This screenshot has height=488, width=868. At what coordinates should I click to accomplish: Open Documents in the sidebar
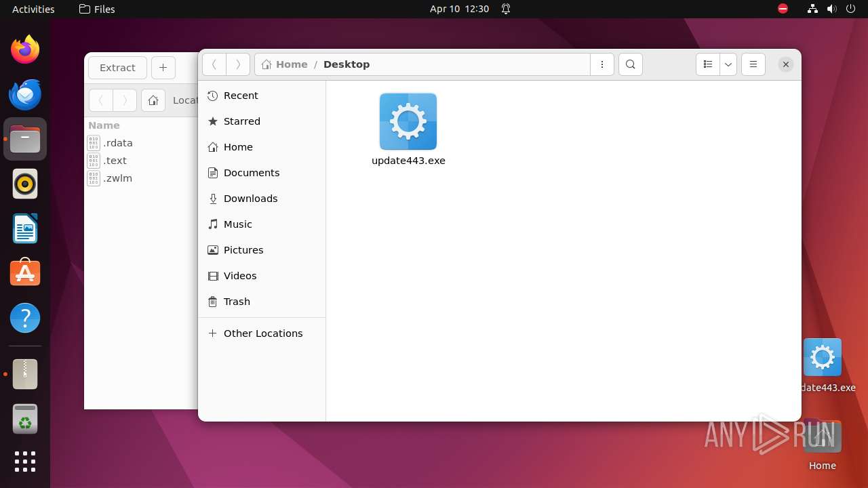tap(262, 173)
